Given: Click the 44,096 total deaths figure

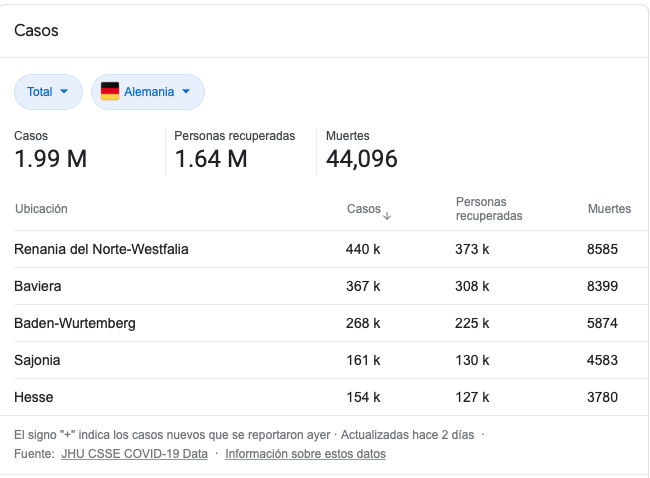Looking at the screenshot, I should click(x=361, y=159).
